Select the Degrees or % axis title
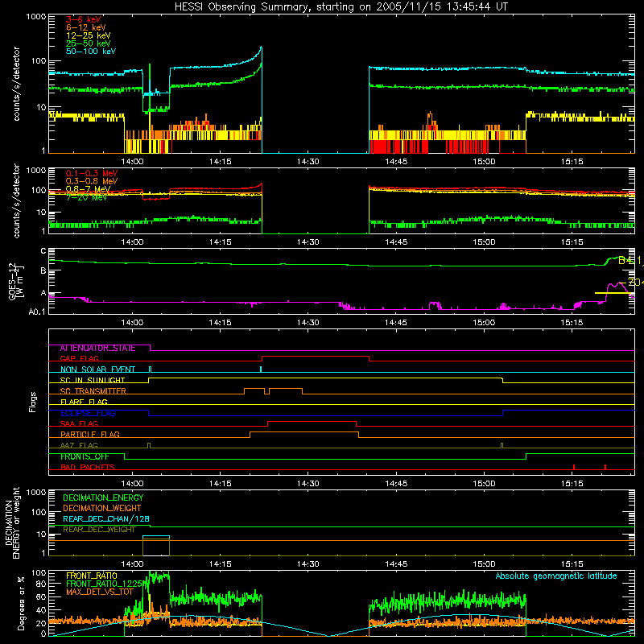 point(21,604)
